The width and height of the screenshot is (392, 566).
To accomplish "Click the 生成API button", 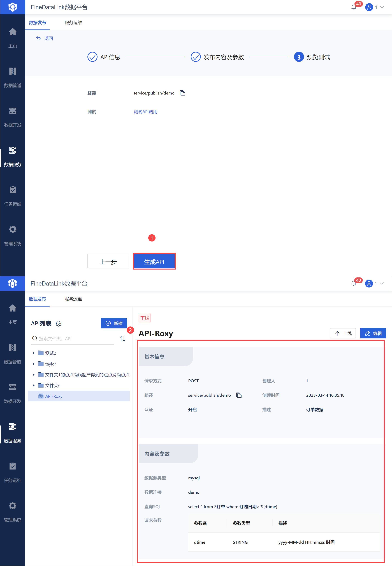I will 154,261.
